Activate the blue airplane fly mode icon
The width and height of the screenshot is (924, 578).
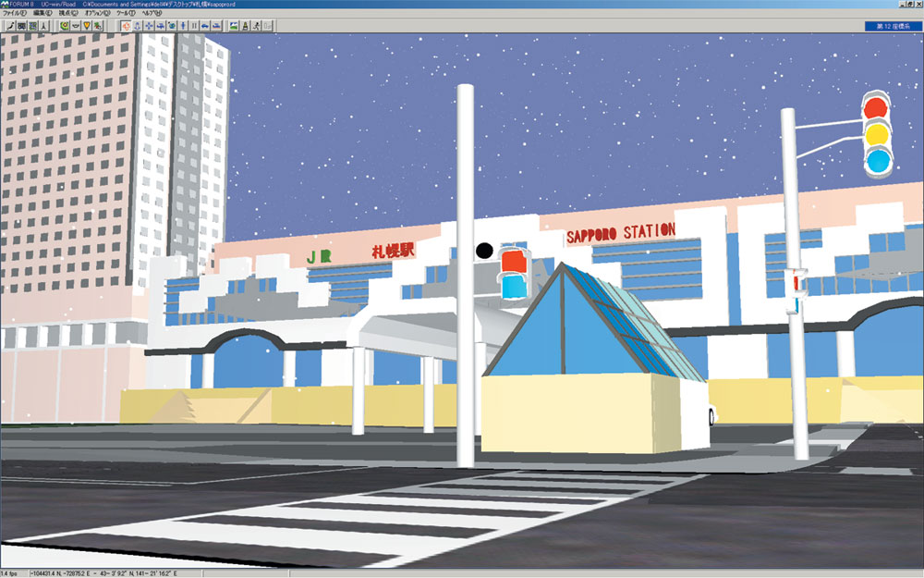tap(160, 26)
